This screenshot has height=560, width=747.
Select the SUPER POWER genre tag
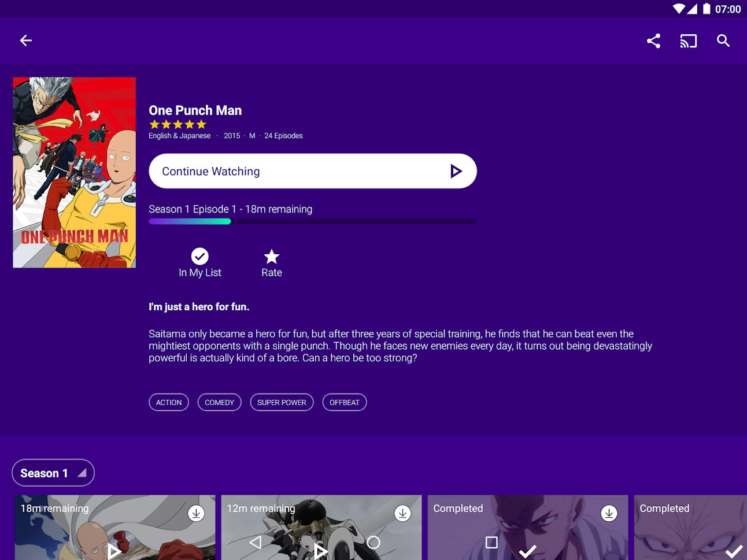(282, 402)
